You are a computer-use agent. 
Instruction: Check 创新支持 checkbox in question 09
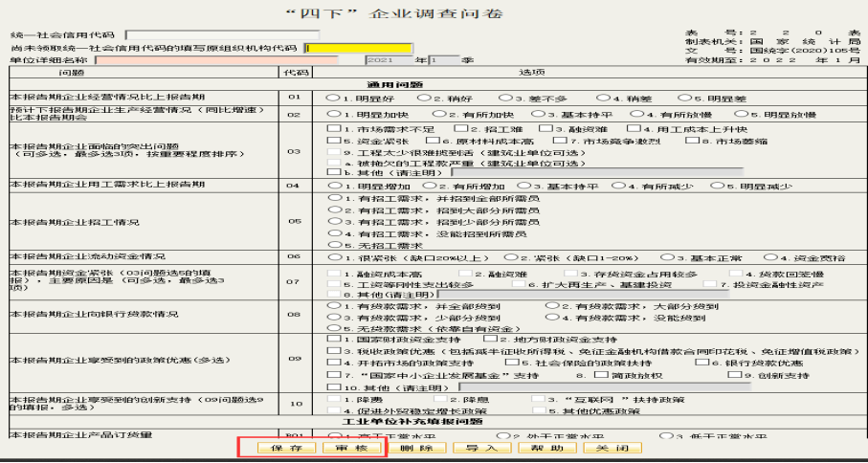(734, 374)
